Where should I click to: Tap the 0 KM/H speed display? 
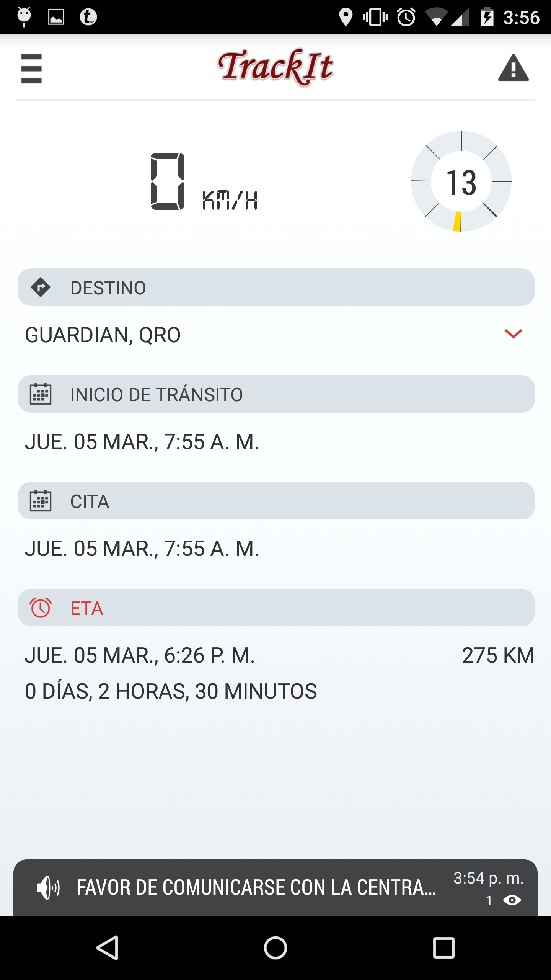tap(204, 182)
